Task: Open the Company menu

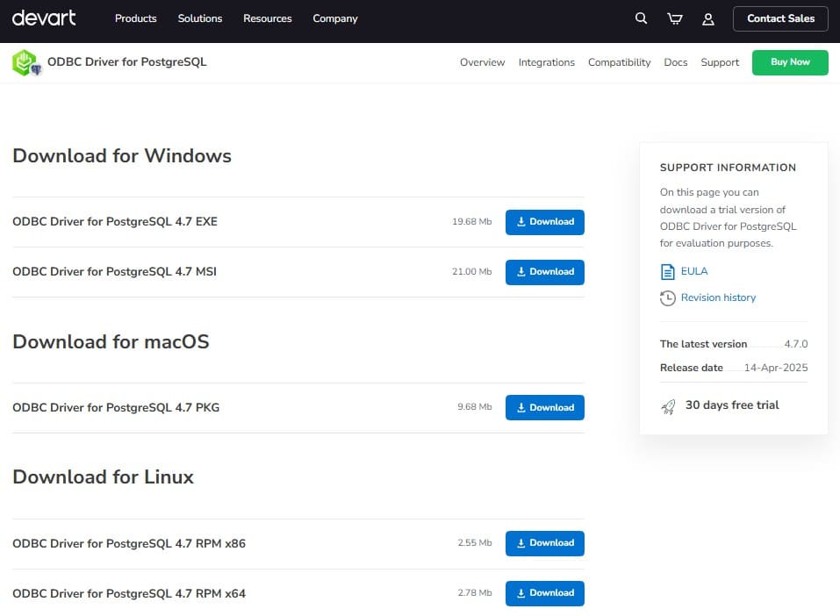Action: (334, 18)
